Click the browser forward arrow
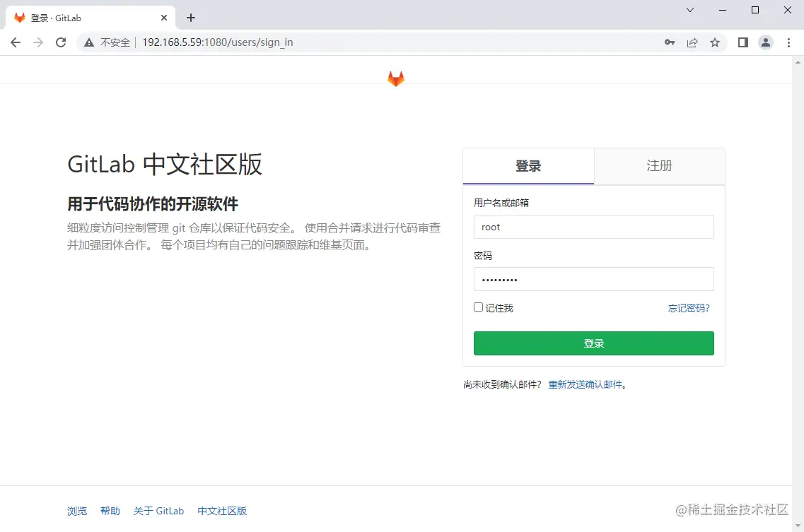Image resolution: width=804 pixels, height=532 pixels. tap(38, 42)
